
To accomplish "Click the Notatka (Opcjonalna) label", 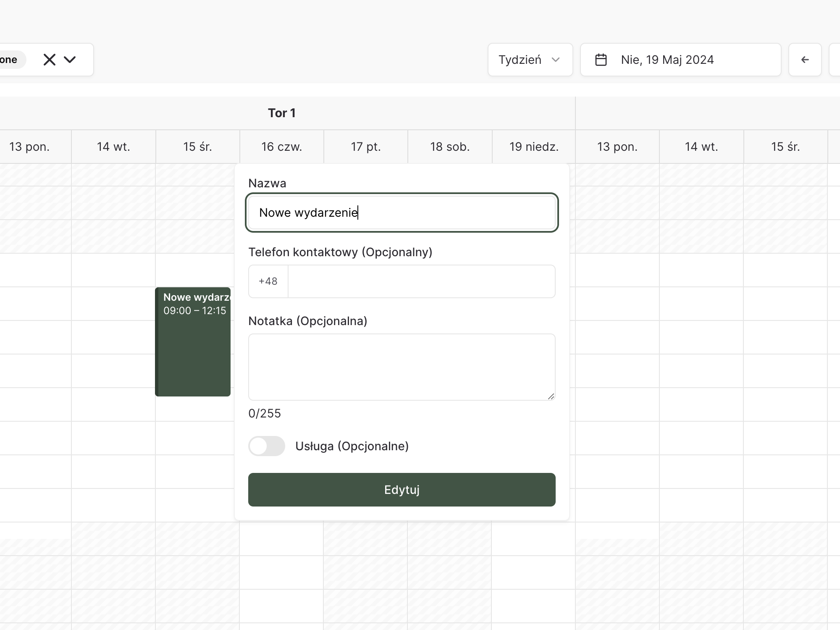I will point(308,321).
